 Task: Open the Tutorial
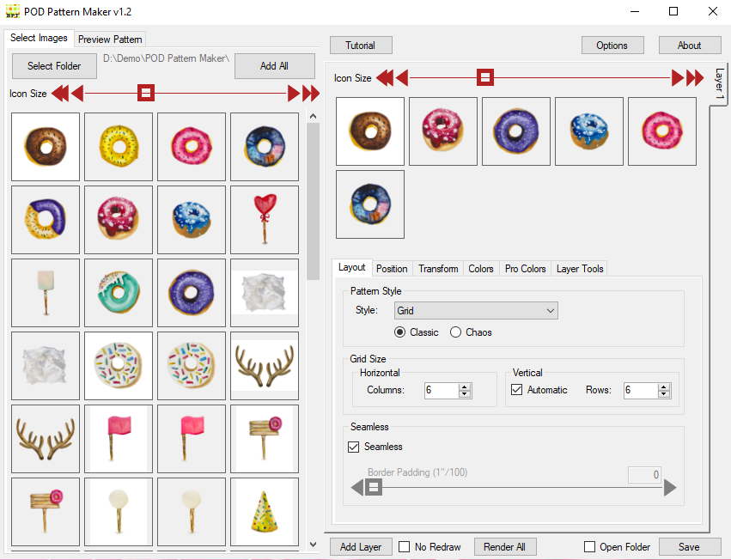361,46
